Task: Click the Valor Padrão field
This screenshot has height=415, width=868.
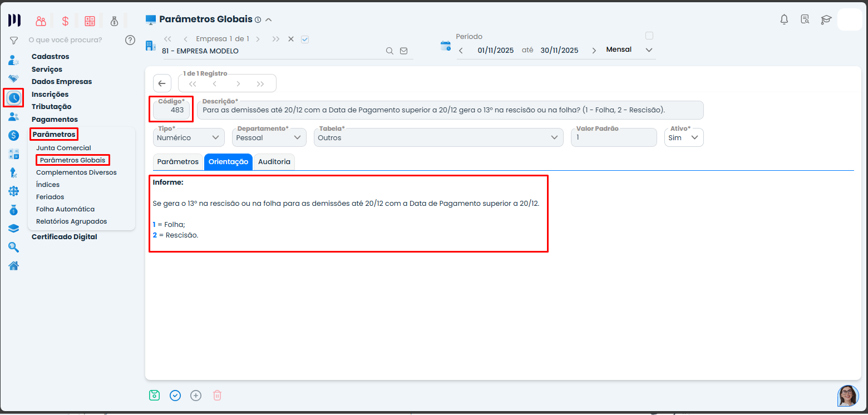Action: click(x=614, y=137)
